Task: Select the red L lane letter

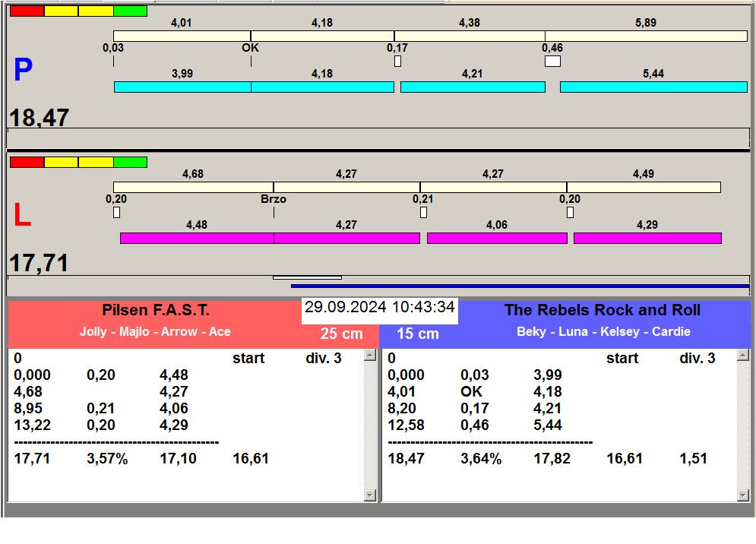Action: (x=22, y=217)
